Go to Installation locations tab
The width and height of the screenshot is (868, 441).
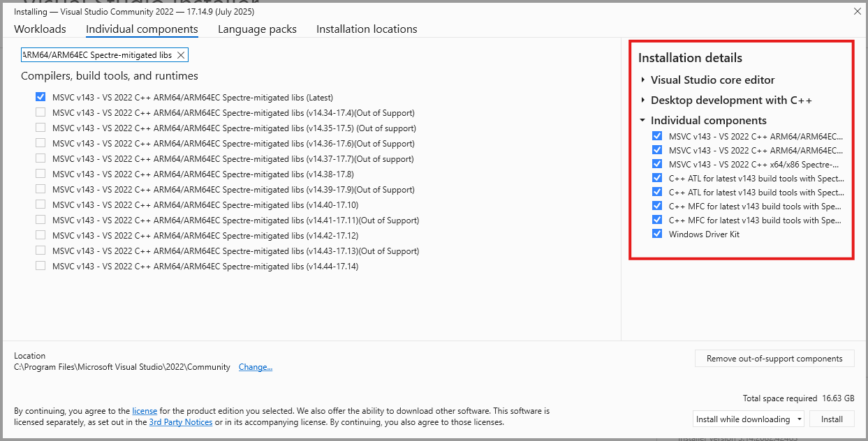[x=367, y=29]
